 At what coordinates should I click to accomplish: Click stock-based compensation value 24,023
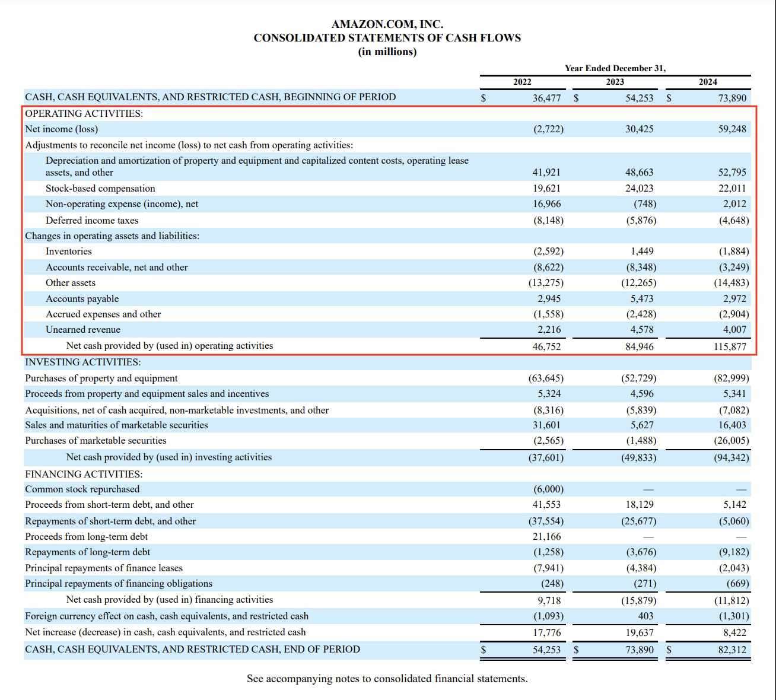(640, 189)
